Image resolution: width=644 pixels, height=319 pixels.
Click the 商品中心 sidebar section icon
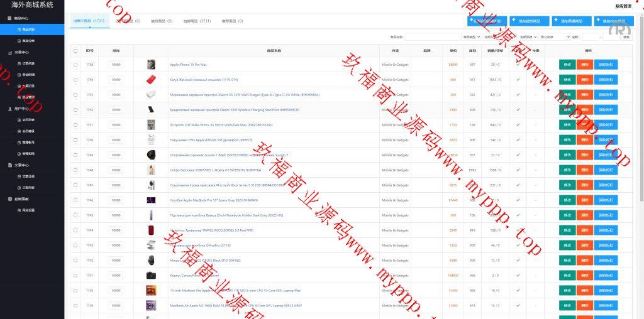9,18
